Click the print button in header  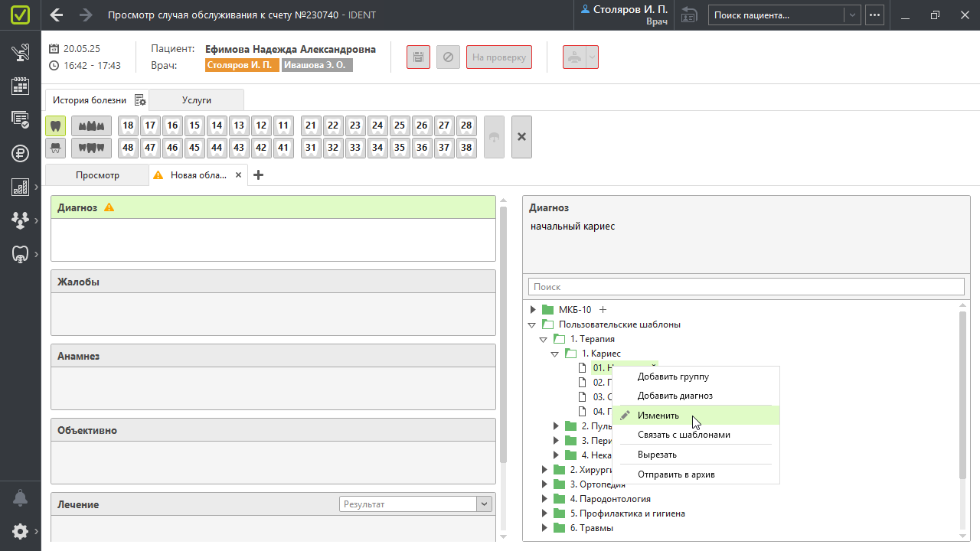tap(574, 57)
